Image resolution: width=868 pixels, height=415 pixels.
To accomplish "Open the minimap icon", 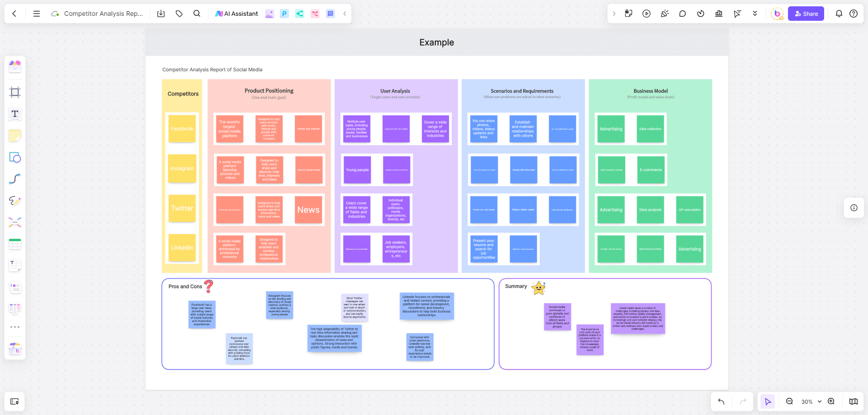I will click(854, 401).
